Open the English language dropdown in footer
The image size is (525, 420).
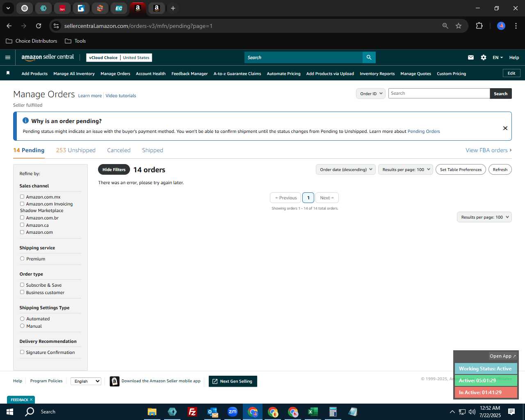tap(86, 381)
